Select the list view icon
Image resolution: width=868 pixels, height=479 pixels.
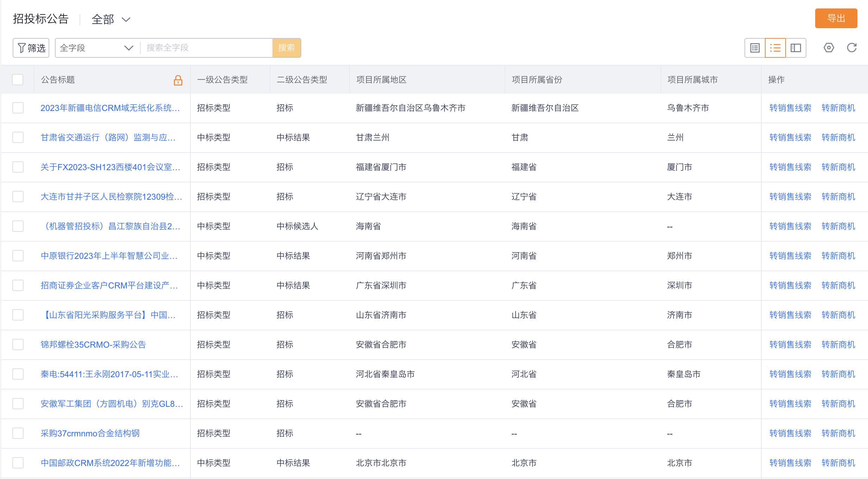pos(775,48)
